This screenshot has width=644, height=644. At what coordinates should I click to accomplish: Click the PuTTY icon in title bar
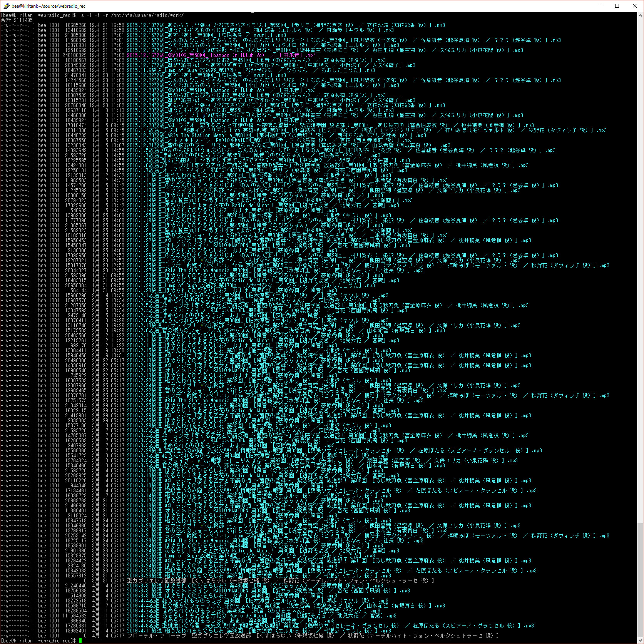tap(6, 6)
